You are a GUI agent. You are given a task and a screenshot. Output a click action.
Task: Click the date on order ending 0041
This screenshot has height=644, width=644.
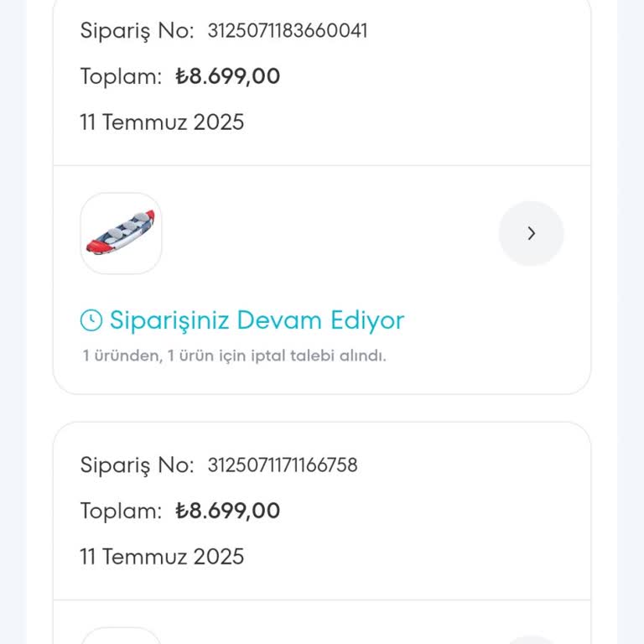point(162,122)
